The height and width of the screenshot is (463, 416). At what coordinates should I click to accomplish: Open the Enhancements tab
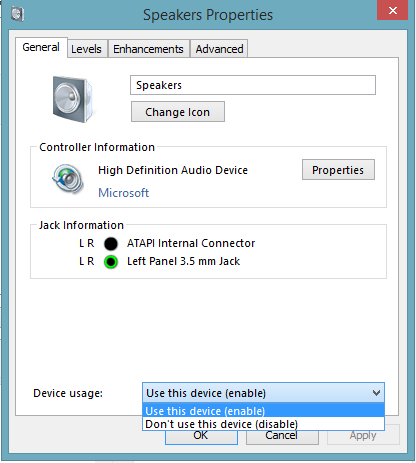pos(148,49)
